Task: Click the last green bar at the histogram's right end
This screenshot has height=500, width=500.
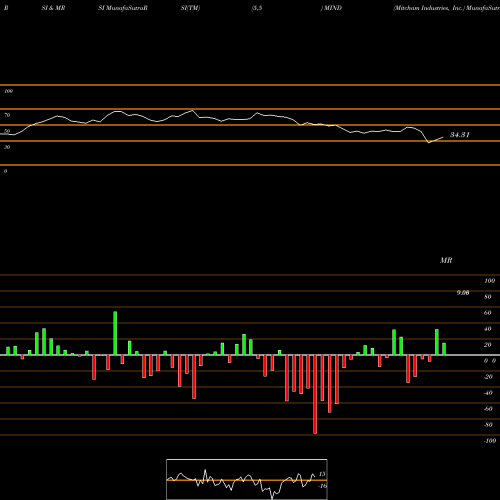Action: tap(444, 349)
